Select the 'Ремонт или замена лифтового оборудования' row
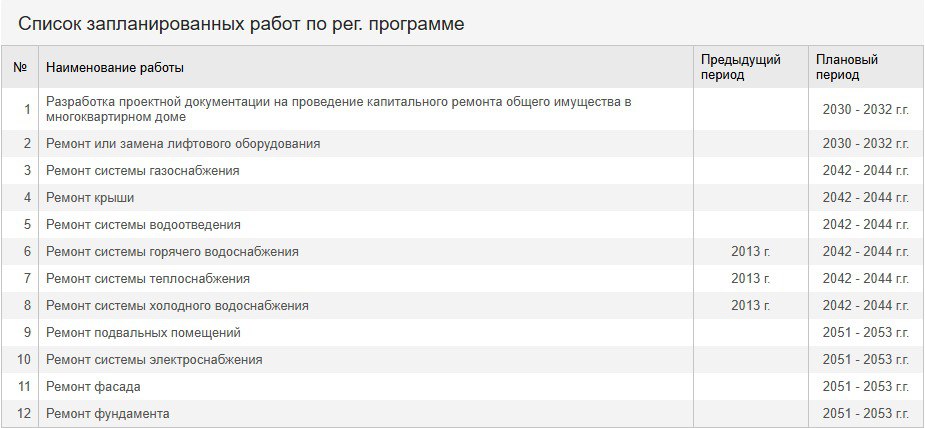 [183, 144]
